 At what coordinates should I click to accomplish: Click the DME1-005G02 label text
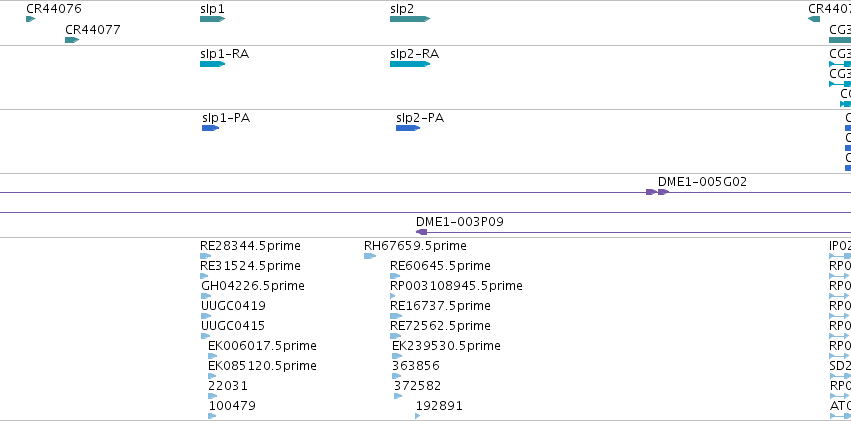coord(702,182)
